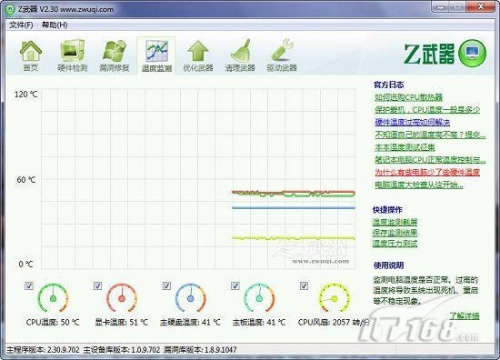Open the 文件(F) menu
Screen dimensions: 500x360
click(21, 25)
